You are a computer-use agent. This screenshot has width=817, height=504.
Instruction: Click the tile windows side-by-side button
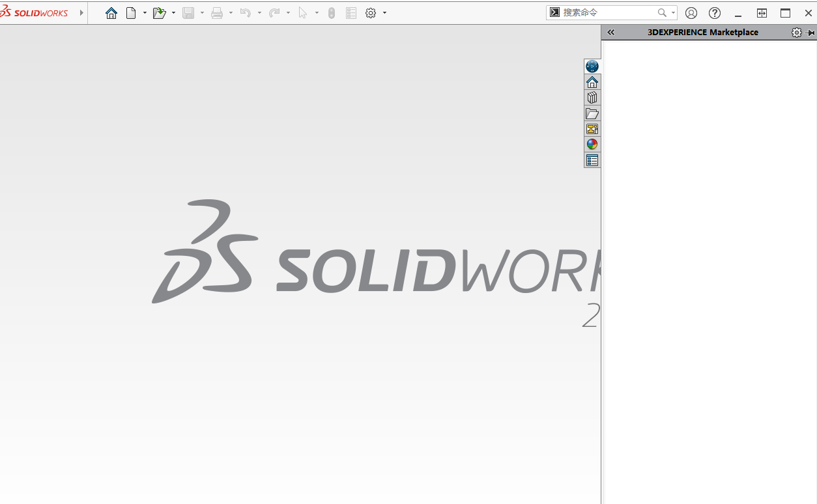[762, 13]
